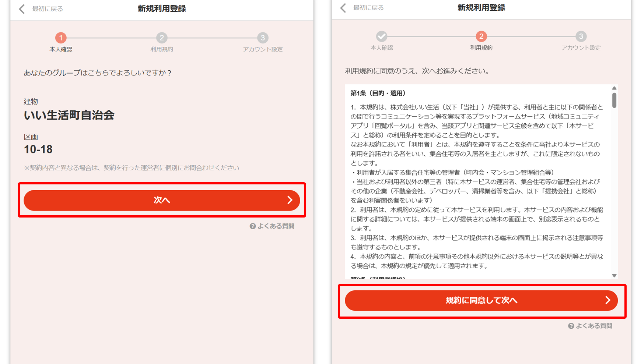Image resolution: width=641 pixels, height=364 pixels.
Task: Click the 最初に戻る link in the right panel
Action: 368,8
